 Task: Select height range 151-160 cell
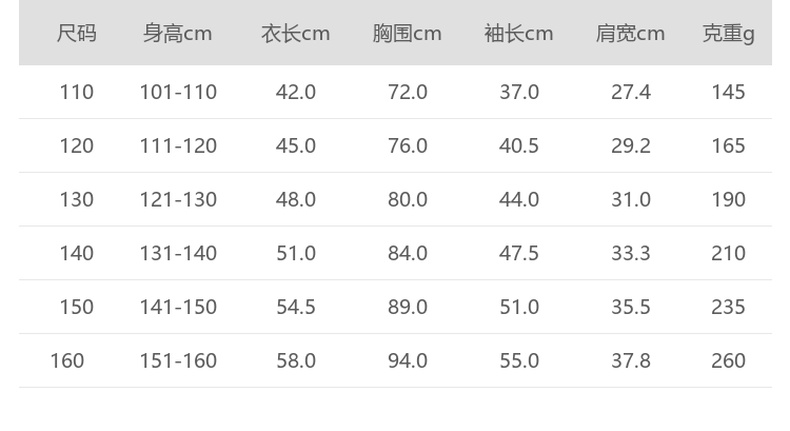(x=178, y=361)
